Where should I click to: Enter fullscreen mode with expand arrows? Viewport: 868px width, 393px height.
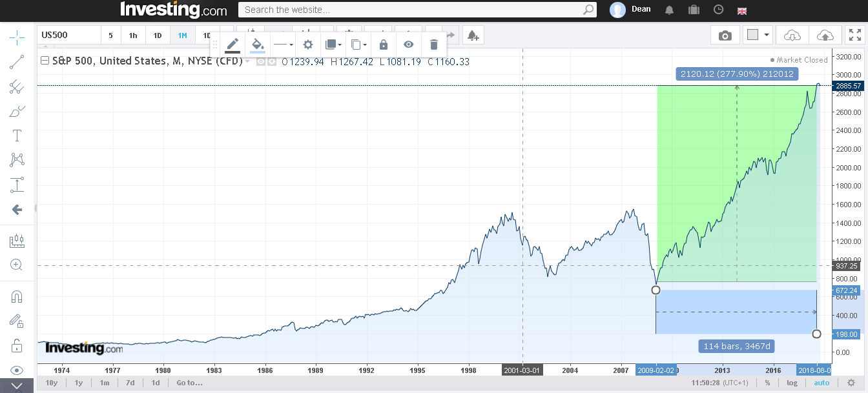[854, 35]
